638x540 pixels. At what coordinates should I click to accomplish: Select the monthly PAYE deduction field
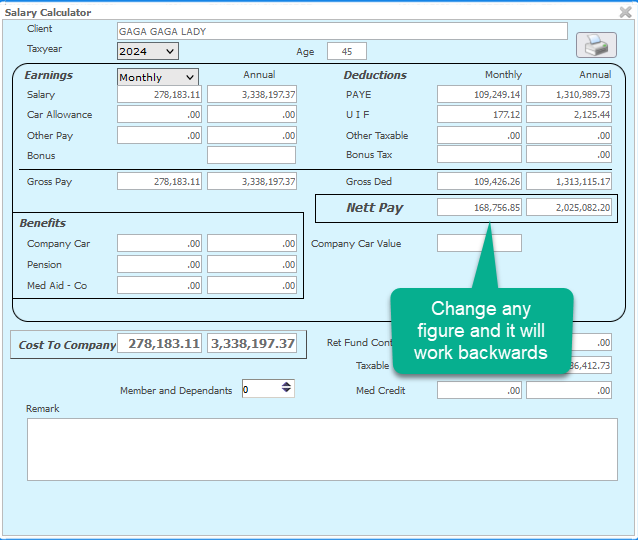tap(479, 94)
